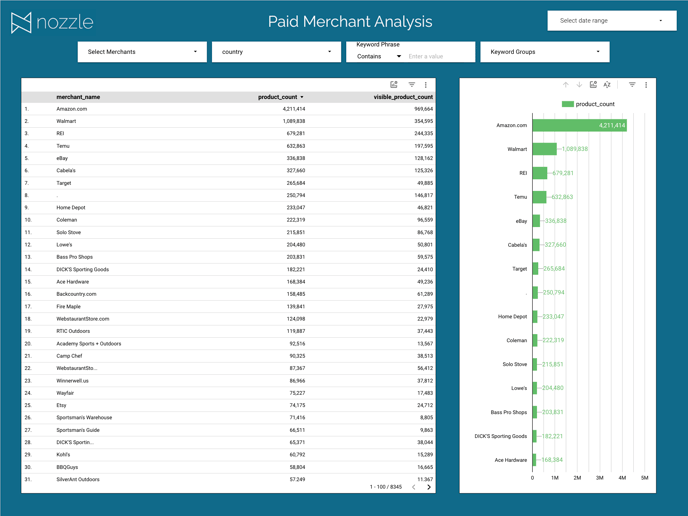Screen dimensions: 688x516
Task: Select the WebstaurantStore.com merchant cell
Action: click(x=82, y=319)
